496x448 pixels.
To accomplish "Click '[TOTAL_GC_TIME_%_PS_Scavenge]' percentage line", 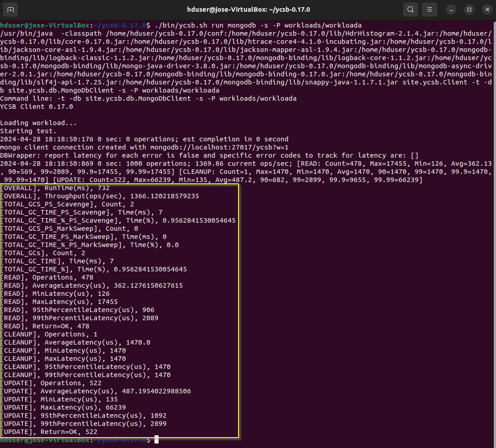I will click(x=118, y=220).
